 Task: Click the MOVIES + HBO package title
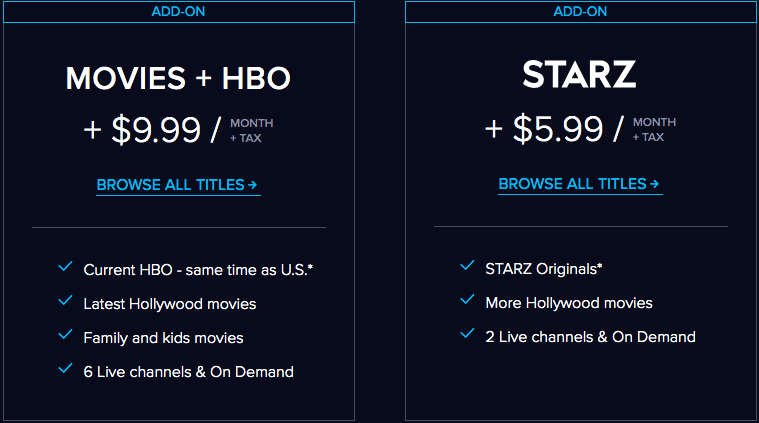pyautogui.click(x=178, y=78)
